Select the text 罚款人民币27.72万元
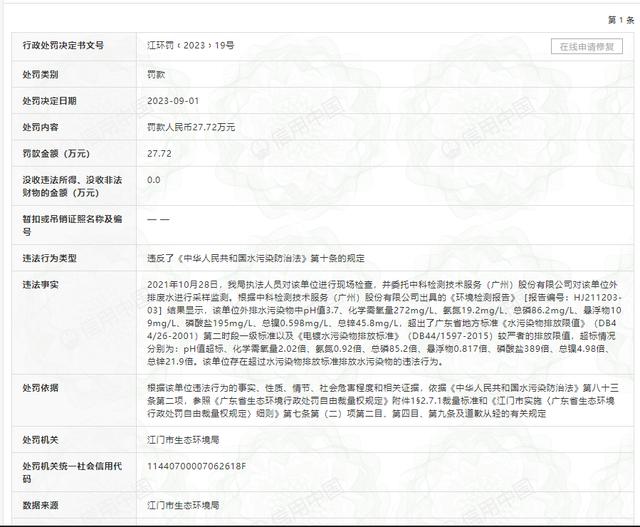Image resolution: width=640 pixels, height=527 pixels. tap(191, 127)
